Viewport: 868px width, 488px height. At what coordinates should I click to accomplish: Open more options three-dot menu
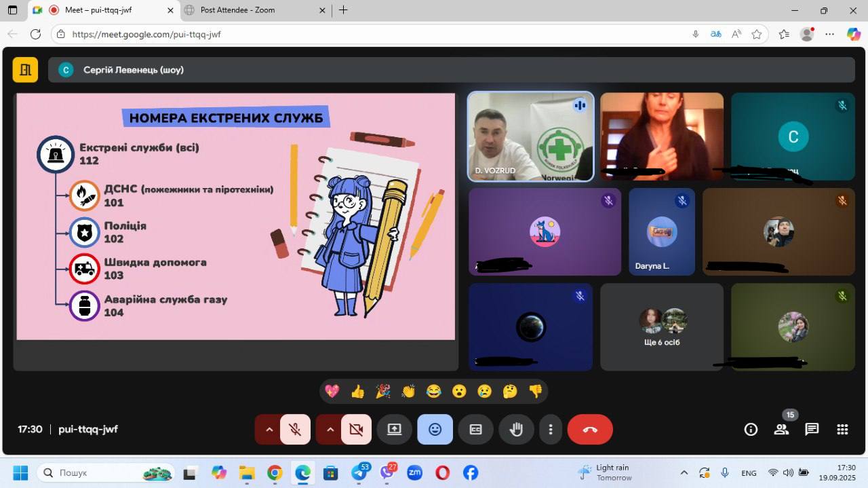point(551,430)
